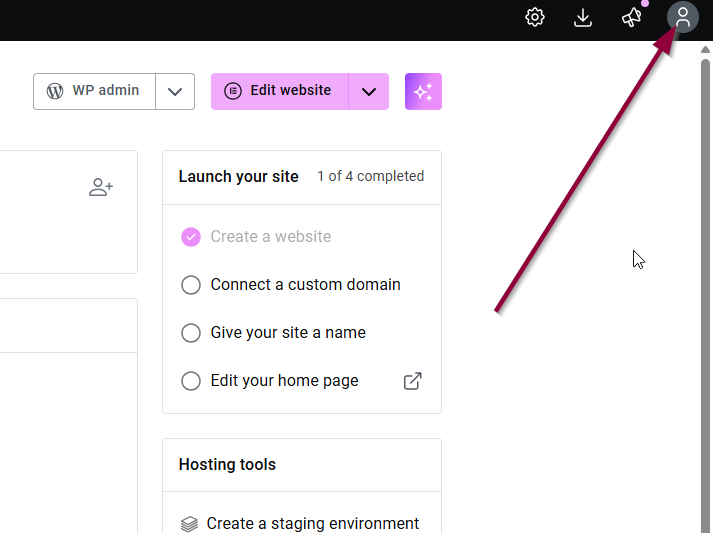This screenshot has height=533, width=713.
Task: Expand the WP admin dropdown arrow
Action: click(x=175, y=91)
